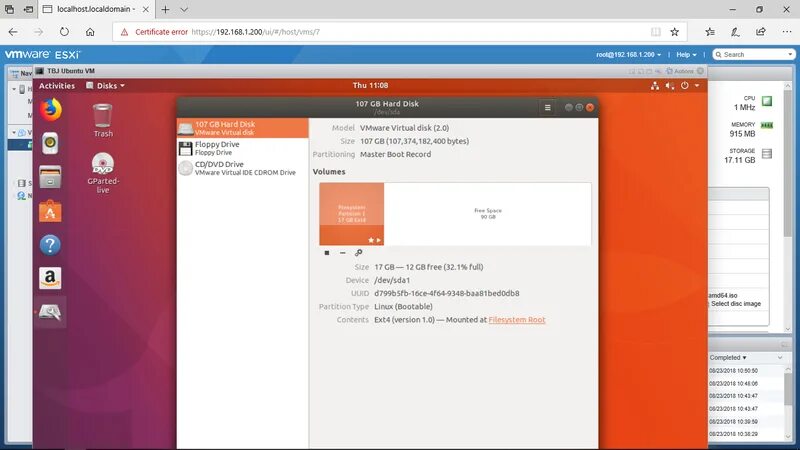This screenshot has width=800, height=450.
Task: Click Select disc image link
Action: pyautogui.click(x=736, y=304)
